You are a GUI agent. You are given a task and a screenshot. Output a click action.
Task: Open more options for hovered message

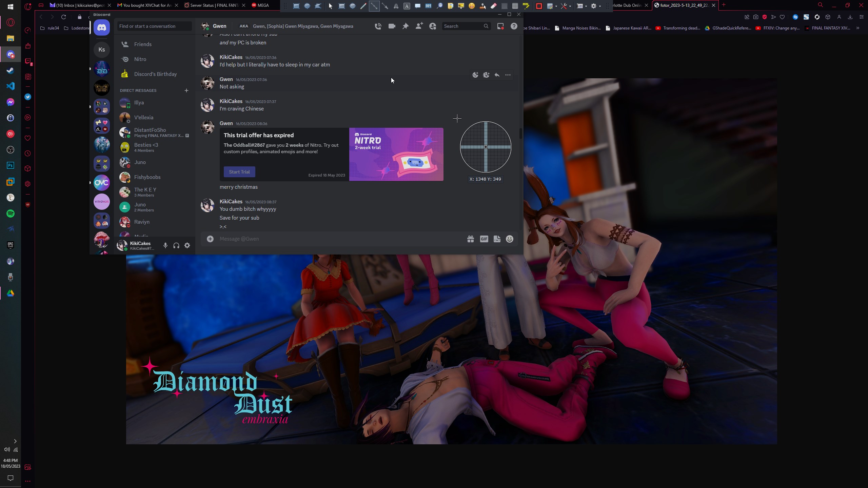point(508,75)
